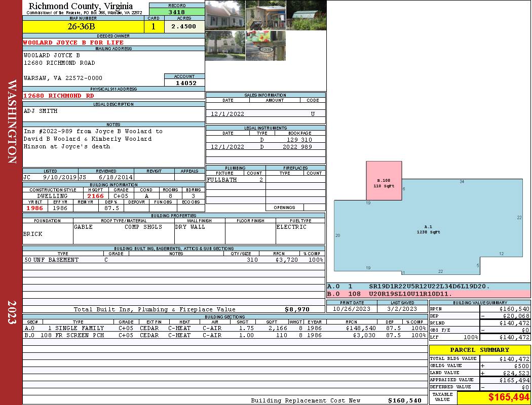Select the UNF Basement built-ins row
The width and height of the screenshot is (532, 405).
tap(173, 260)
